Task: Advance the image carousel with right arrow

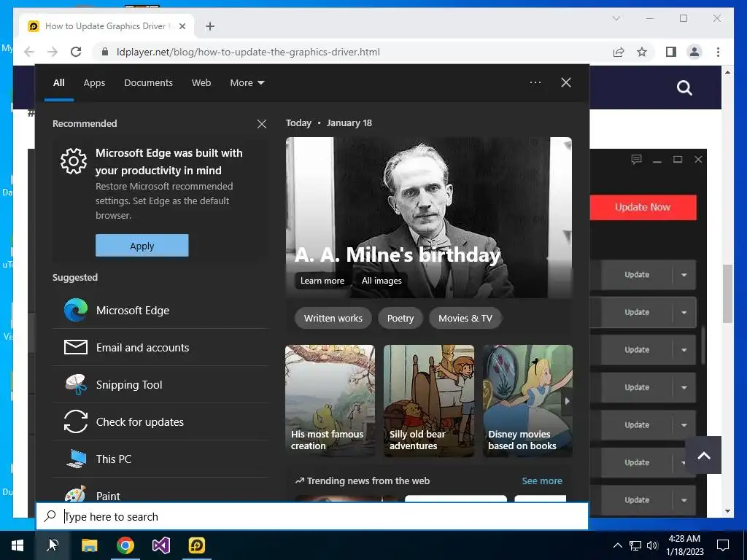Action: (567, 401)
